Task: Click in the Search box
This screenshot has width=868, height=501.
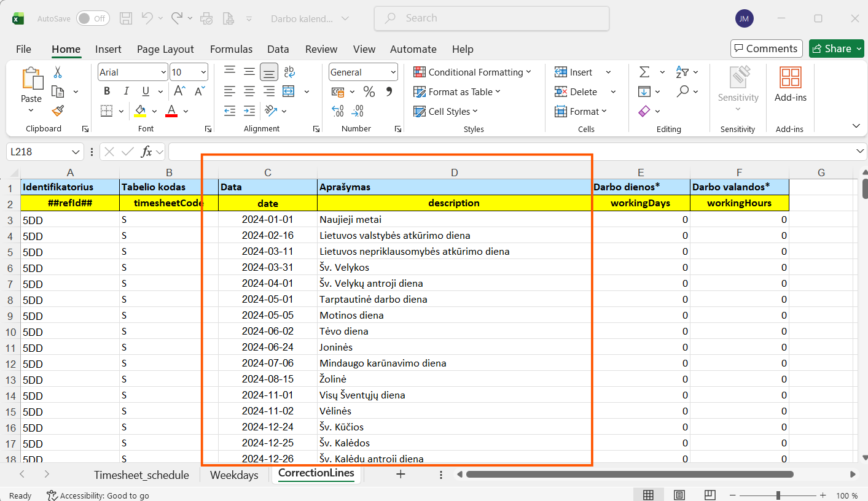Action: point(491,18)
